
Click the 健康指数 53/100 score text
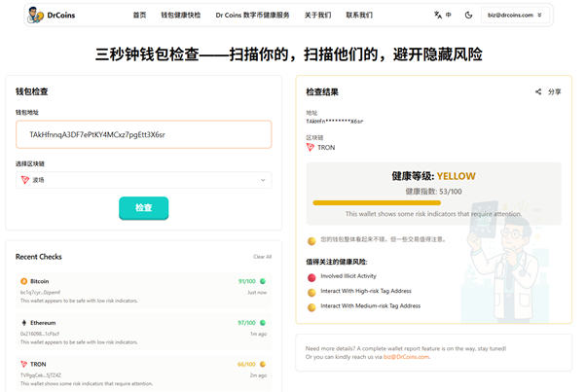pos(433,192)
